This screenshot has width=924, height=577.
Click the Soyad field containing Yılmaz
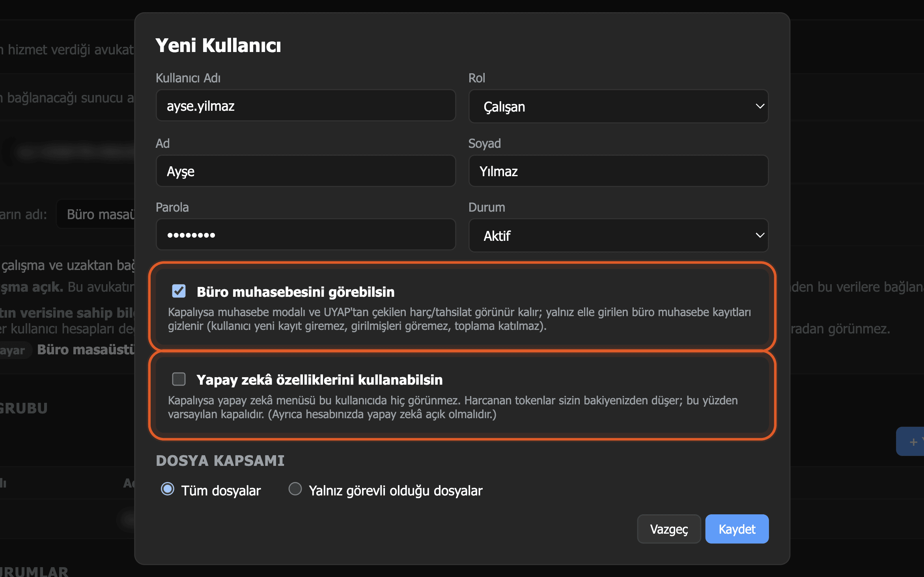coord(618,171)
